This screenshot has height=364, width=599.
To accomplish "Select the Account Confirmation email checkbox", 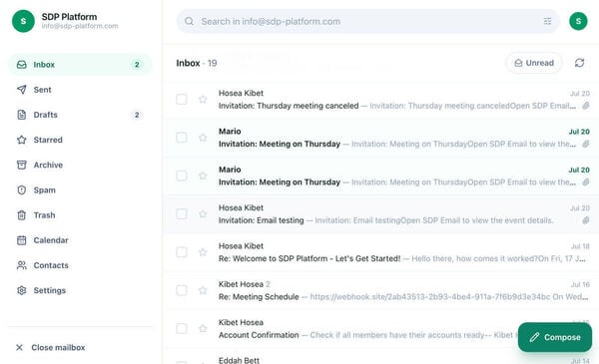I will [x=182, y=328].
